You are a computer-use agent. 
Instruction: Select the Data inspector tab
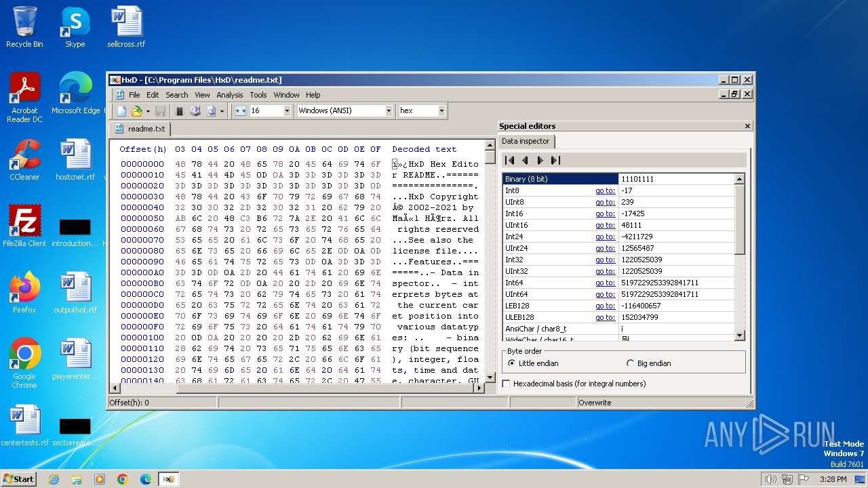526,141
